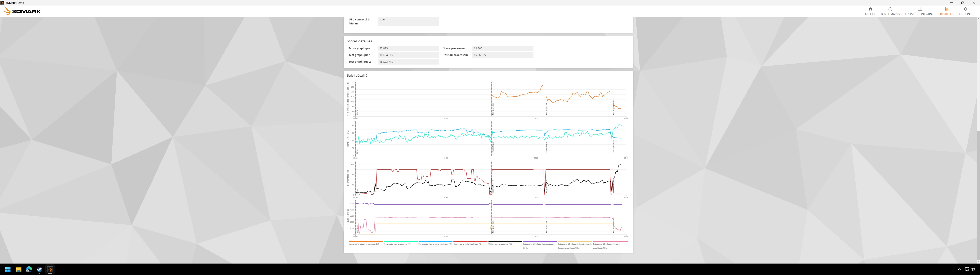Click the vertical scrollbar thumb

978,196
